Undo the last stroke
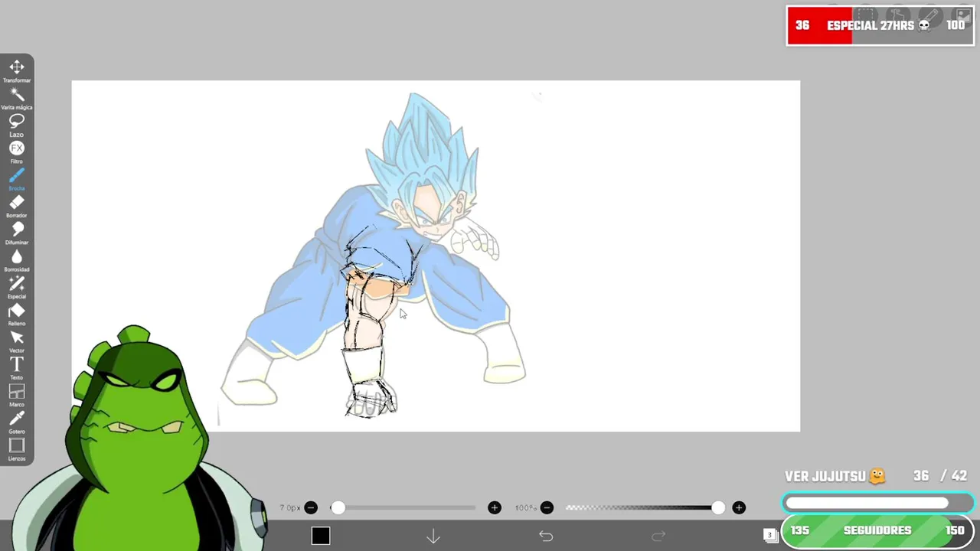 tap(546, 536)
